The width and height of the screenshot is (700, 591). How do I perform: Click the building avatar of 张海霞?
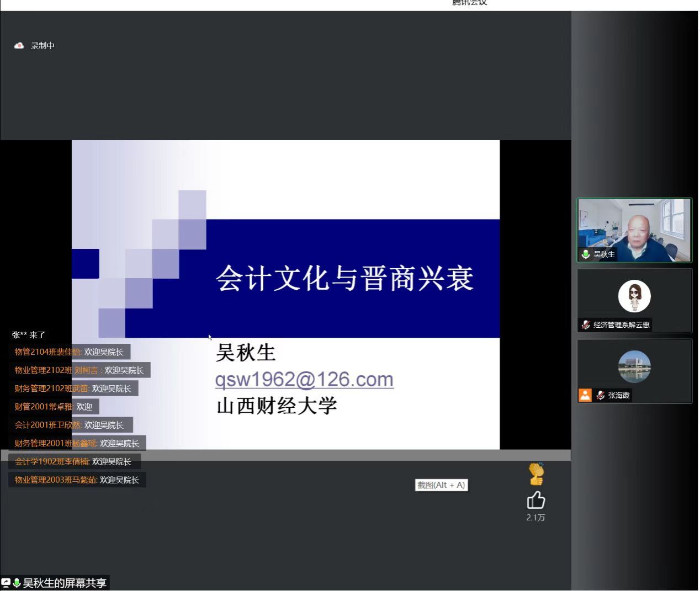(634, 366)
